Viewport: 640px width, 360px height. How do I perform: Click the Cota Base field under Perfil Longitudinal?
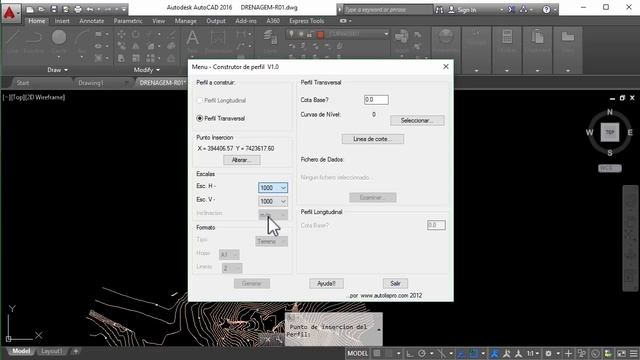[436, 225]
